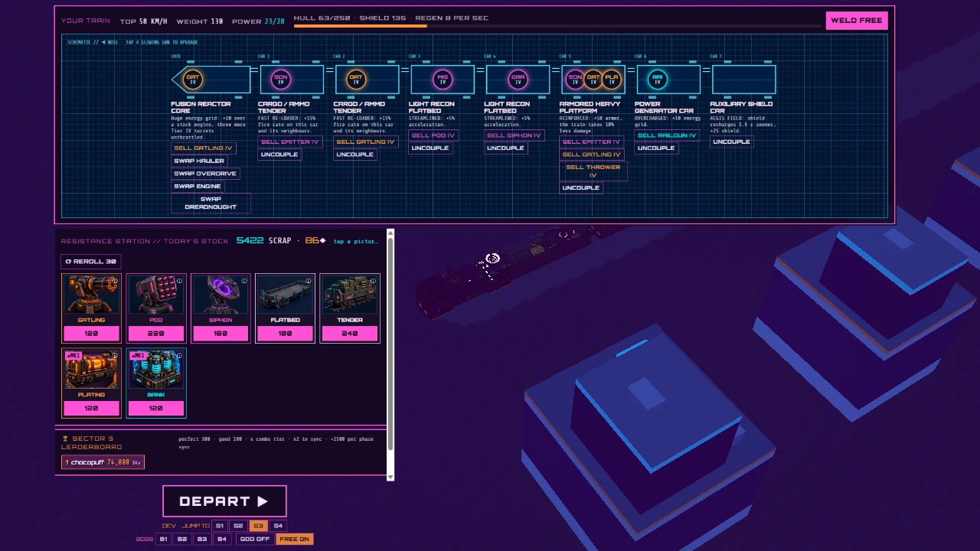Select the Siphon turret picture
The width and height of the screenshot is (980, 551).
click(x=220, y=295)
